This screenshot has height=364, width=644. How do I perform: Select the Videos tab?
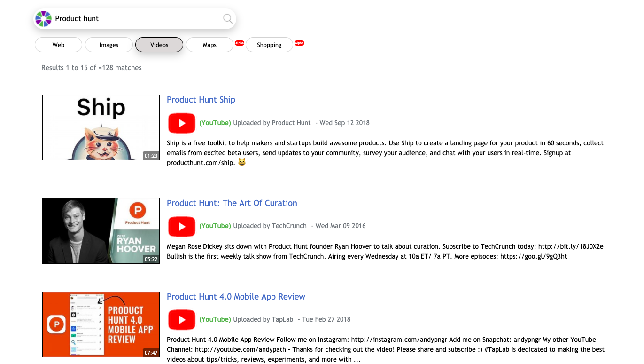point(159,45)
